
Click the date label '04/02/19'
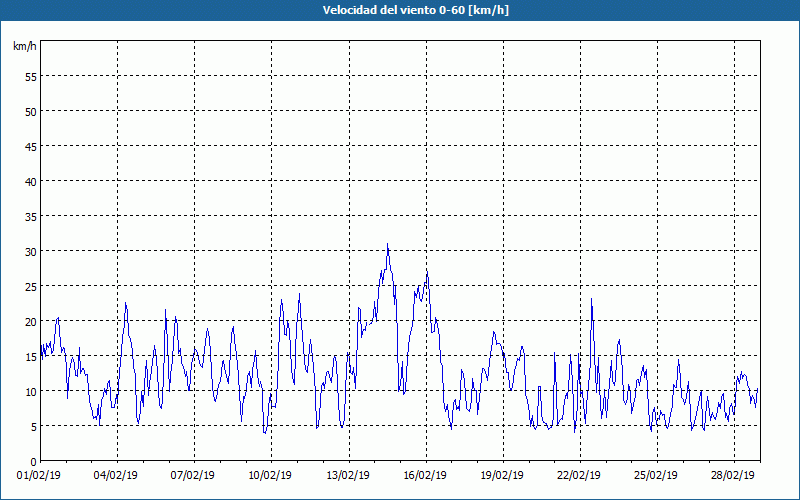point(116,475)
